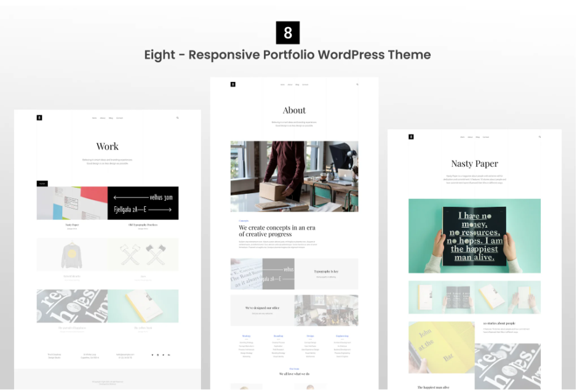Click the logo icon on the Nasty Paper page
This screenshot has width=577, height=392.
click(x=411, y=137)
